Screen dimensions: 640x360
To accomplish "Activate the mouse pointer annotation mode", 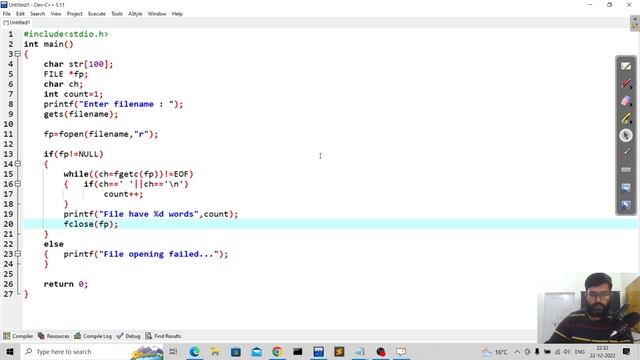I will [x=626, y=136].
